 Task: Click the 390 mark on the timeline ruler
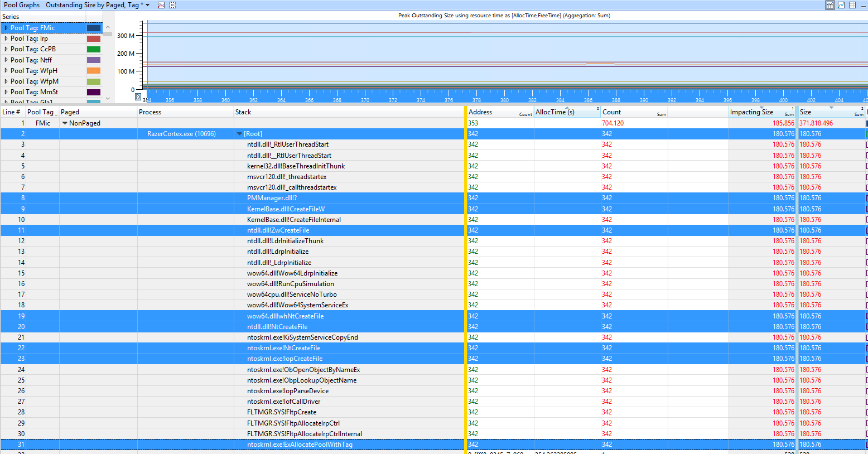644,100
